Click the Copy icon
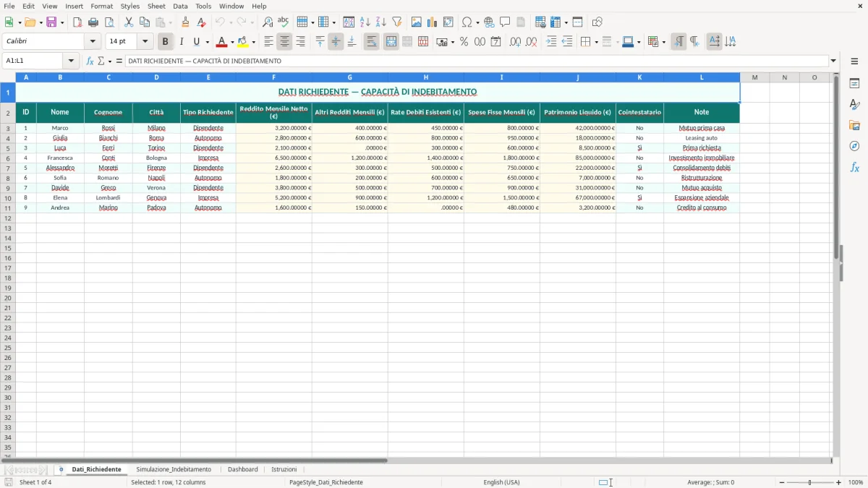The height and width of the screenshot is (488, 868). click(x=145, y=22)
